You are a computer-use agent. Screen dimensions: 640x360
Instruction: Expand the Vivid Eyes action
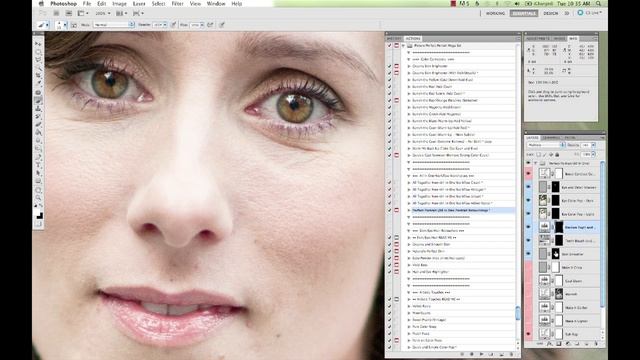pos(409,265)
